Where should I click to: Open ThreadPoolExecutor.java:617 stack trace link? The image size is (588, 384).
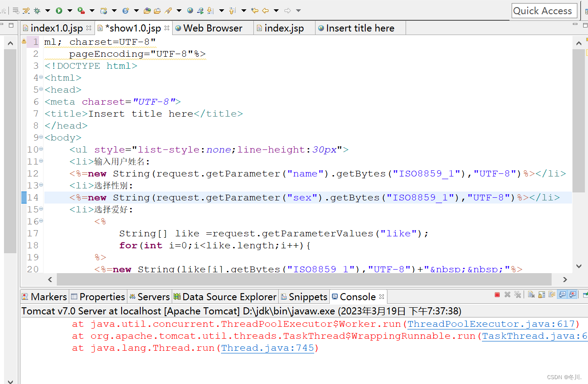(491, 324)
